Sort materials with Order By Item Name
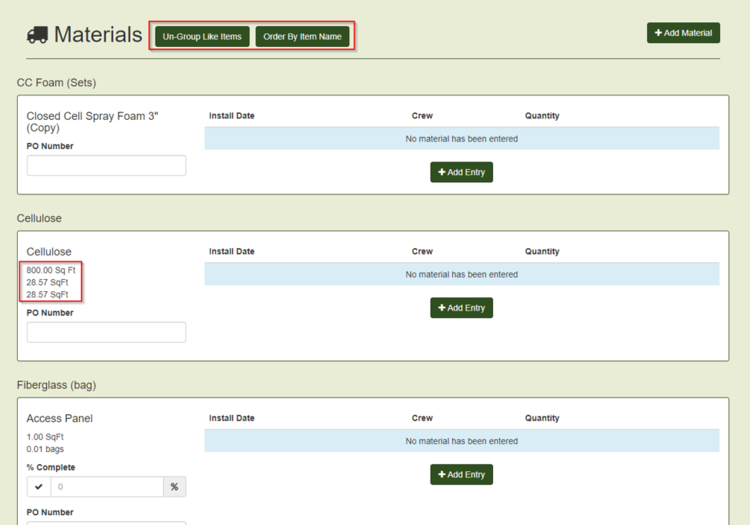The width and height of the screenshot is (750, 525). [x=302, y=37]
